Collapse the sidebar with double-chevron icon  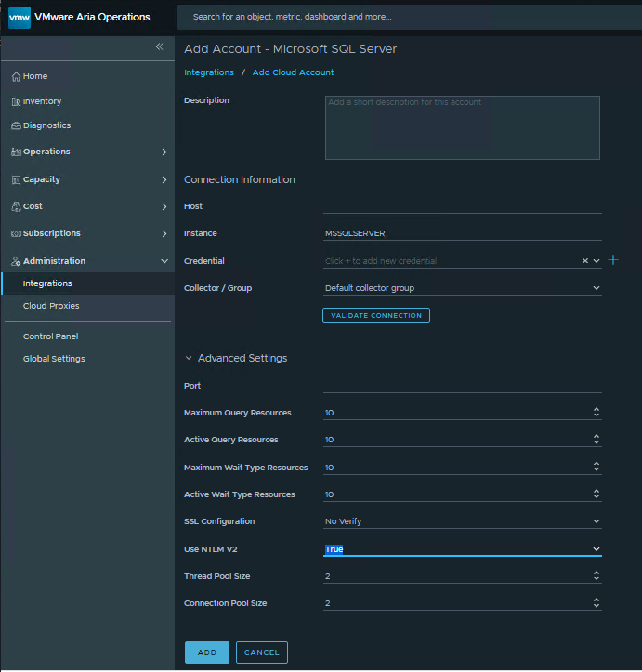(x=159, y=46)
